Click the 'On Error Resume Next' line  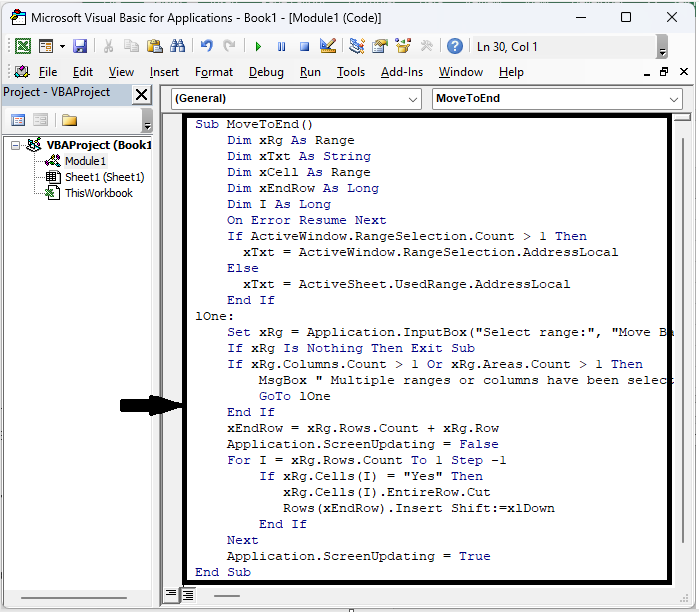pyautogui.click(x=306, y=220)
